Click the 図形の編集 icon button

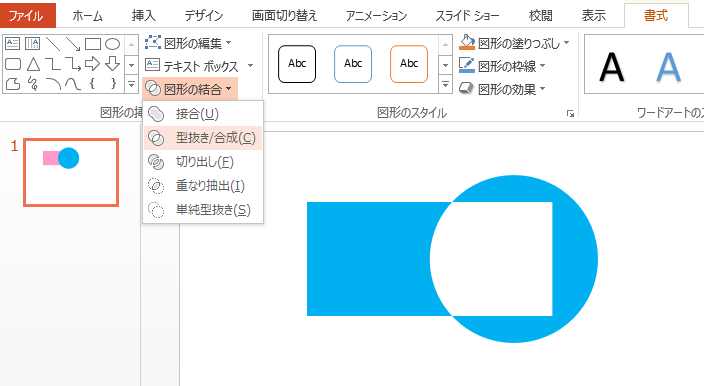pyautogui.click(x=153, y=43)
